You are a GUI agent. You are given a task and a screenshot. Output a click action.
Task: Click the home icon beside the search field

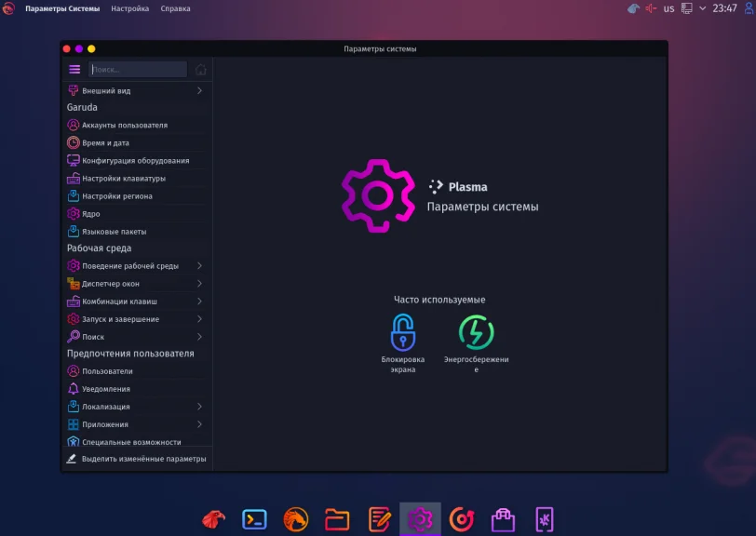[199, 69]
